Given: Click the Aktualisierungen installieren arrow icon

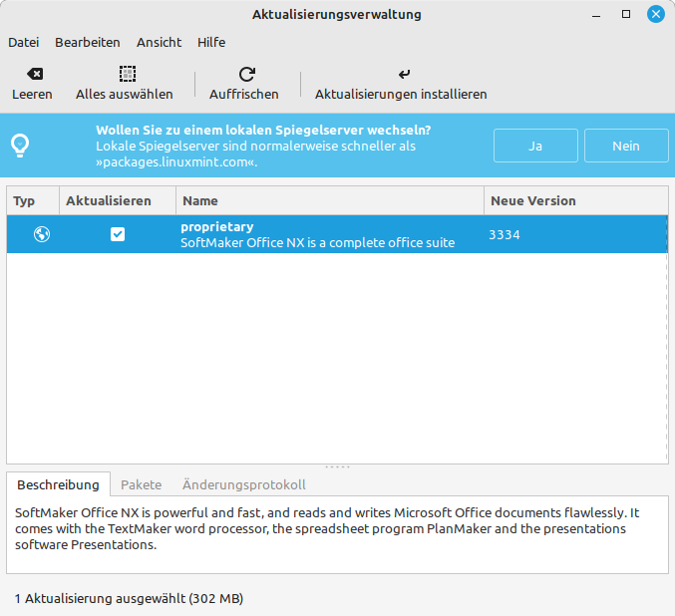Looking at the screenshot, I should point(404,74).
